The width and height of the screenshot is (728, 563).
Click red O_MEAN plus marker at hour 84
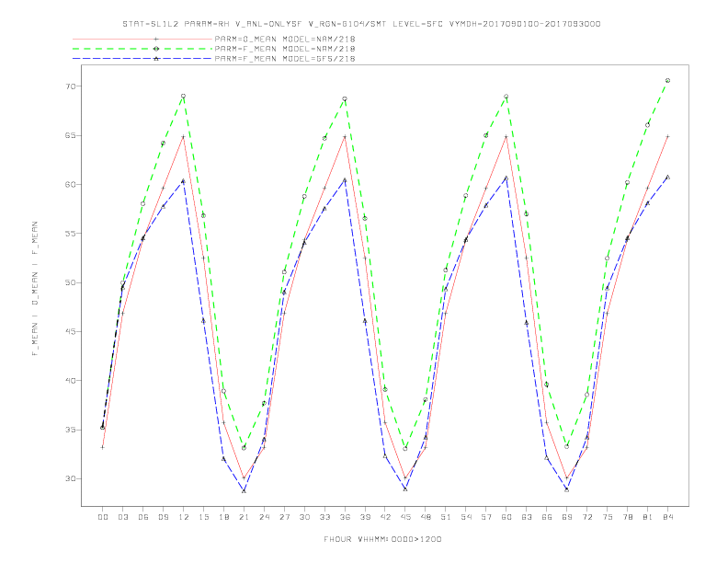pos(668,136)
